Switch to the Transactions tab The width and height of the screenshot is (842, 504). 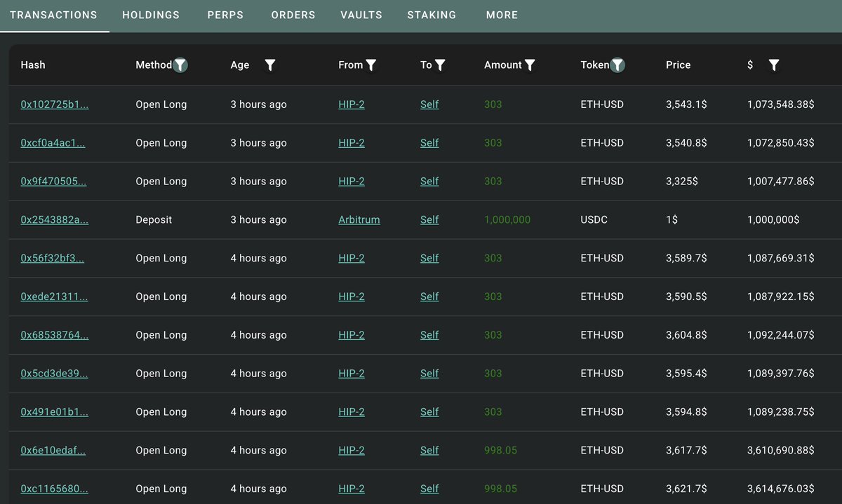click(54, 15)
